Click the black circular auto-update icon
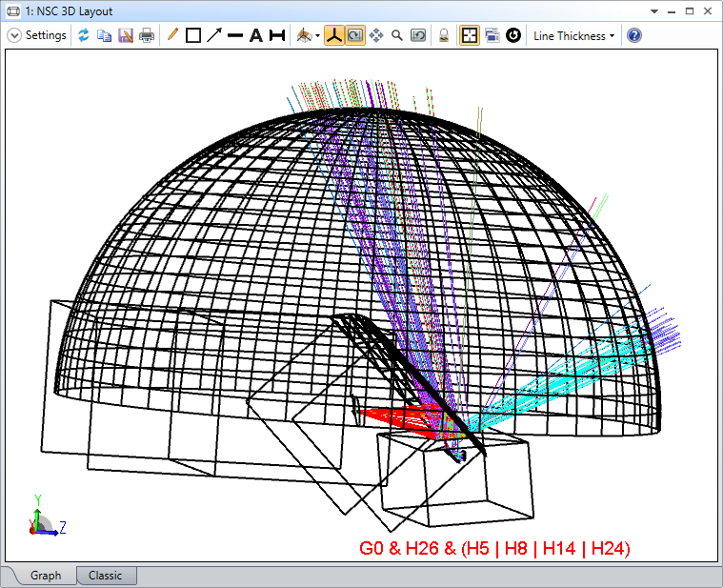723x588 pixels. point(513,35)
